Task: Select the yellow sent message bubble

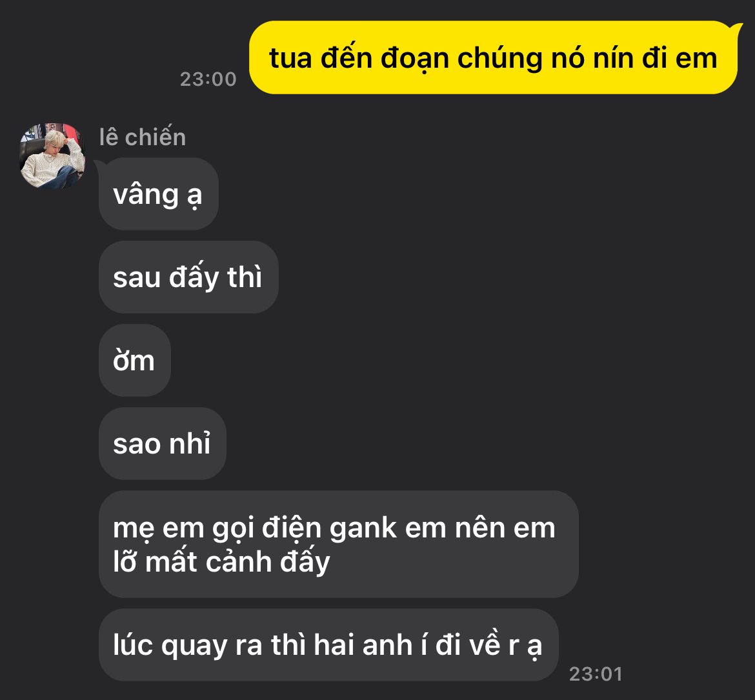Action: [494, 57]
